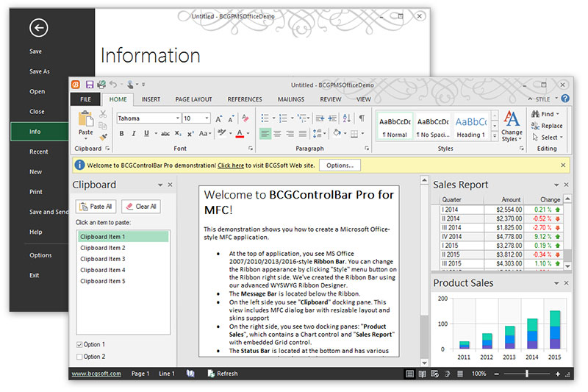Select Clipboard Item 3 in list
The image size is (588, 392).
[x=123, y=259]
